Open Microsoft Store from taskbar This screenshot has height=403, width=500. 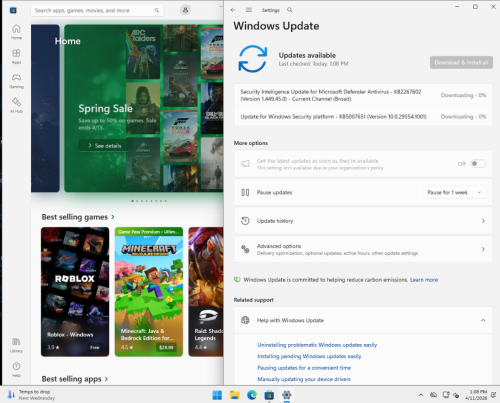coord(269,395)
